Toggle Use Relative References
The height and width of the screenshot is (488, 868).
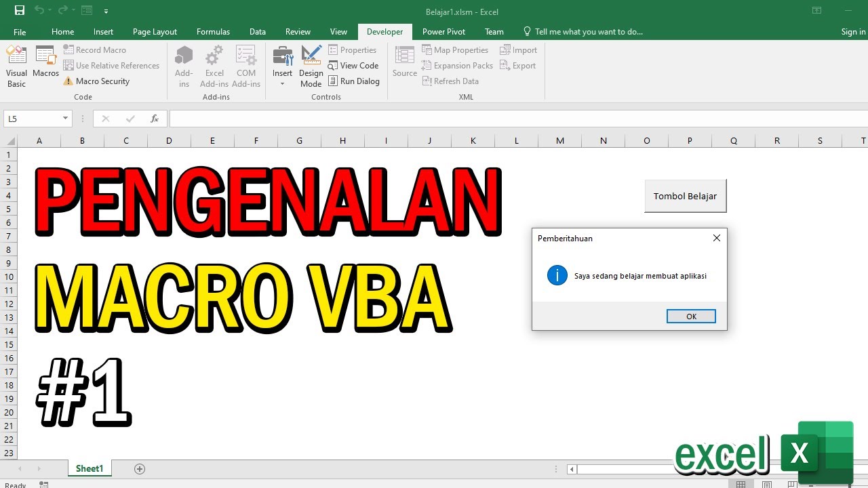pos(111,66)
